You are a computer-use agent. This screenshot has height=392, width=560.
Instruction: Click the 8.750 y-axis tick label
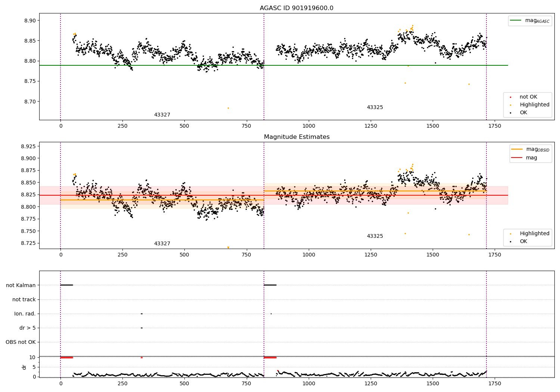[x=28, y=231]
